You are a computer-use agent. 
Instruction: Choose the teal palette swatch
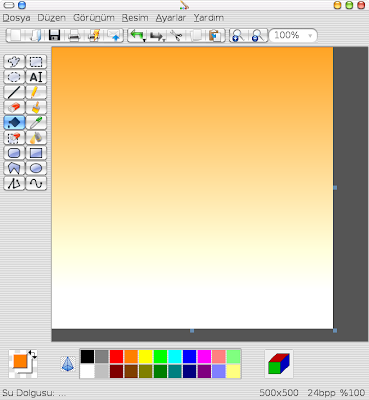pos(175,371)
